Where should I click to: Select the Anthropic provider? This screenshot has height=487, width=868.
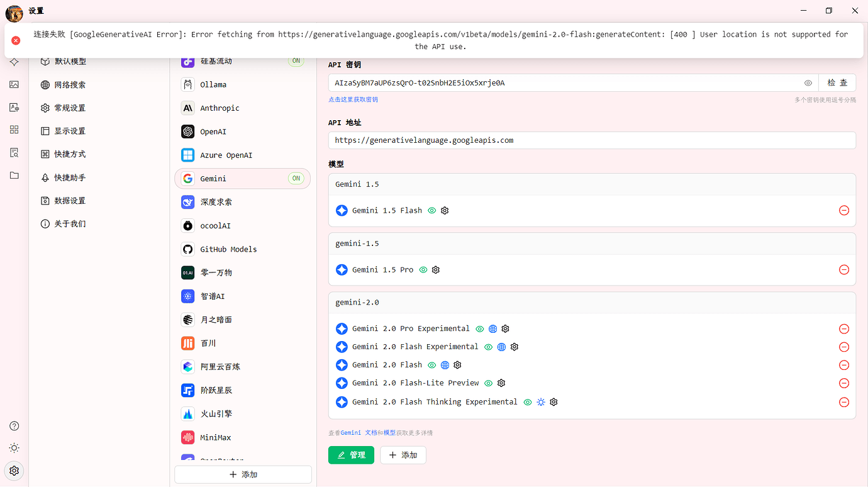242,108
